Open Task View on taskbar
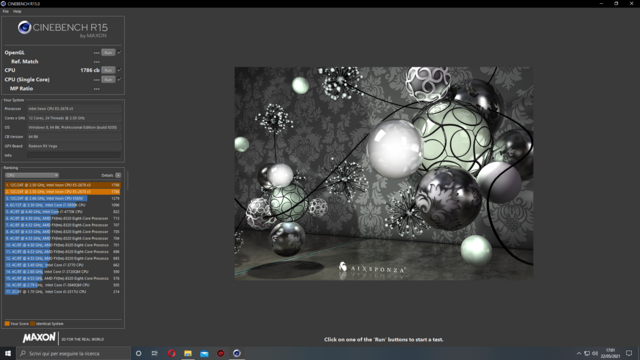 [155, 353]
